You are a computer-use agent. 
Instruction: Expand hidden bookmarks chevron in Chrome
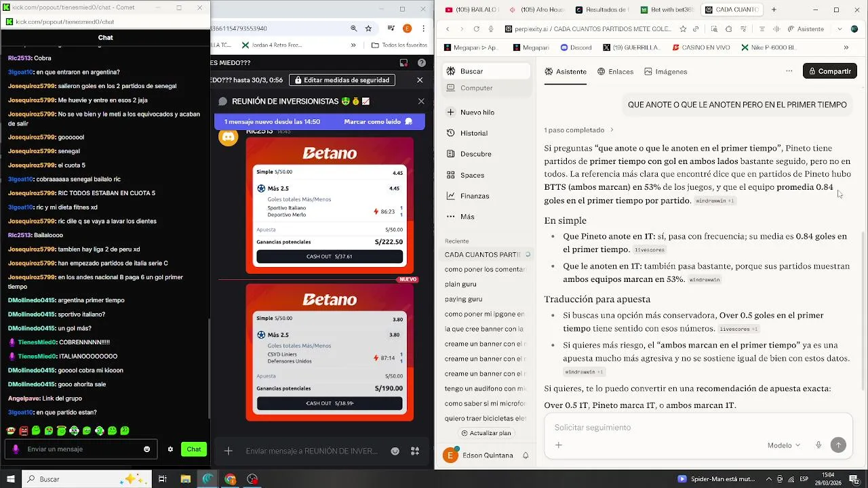(353, 45)
